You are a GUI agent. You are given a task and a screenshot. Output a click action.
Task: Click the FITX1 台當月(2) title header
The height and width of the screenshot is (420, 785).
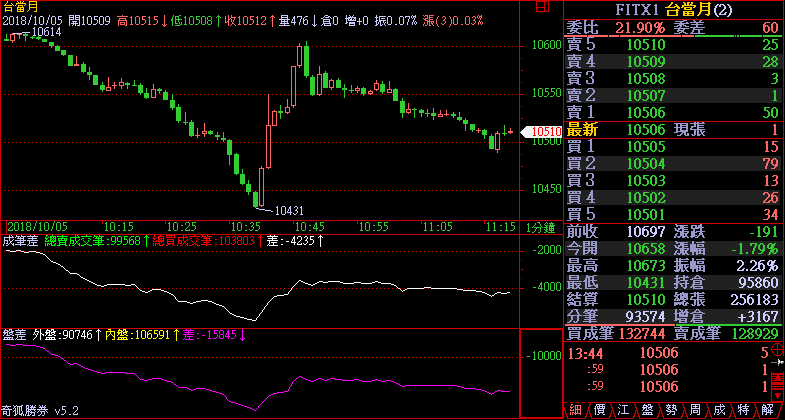[674, 9]
